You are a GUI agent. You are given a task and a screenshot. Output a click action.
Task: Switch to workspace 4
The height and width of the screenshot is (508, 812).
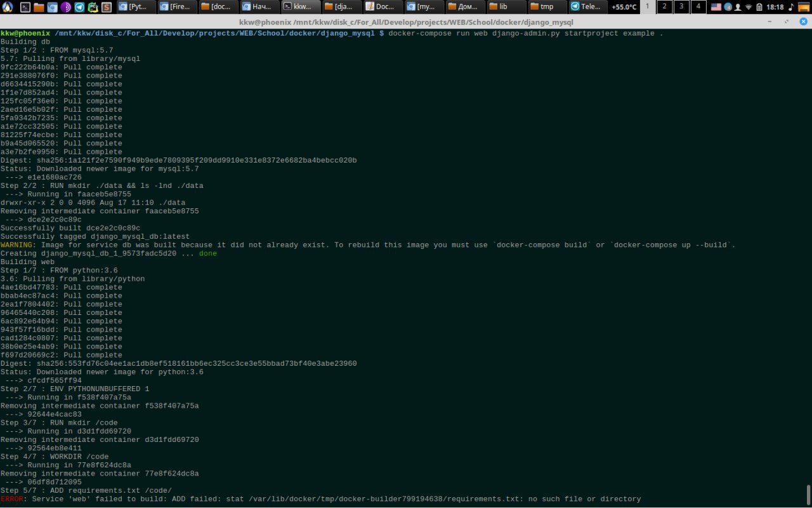(698, 7)
